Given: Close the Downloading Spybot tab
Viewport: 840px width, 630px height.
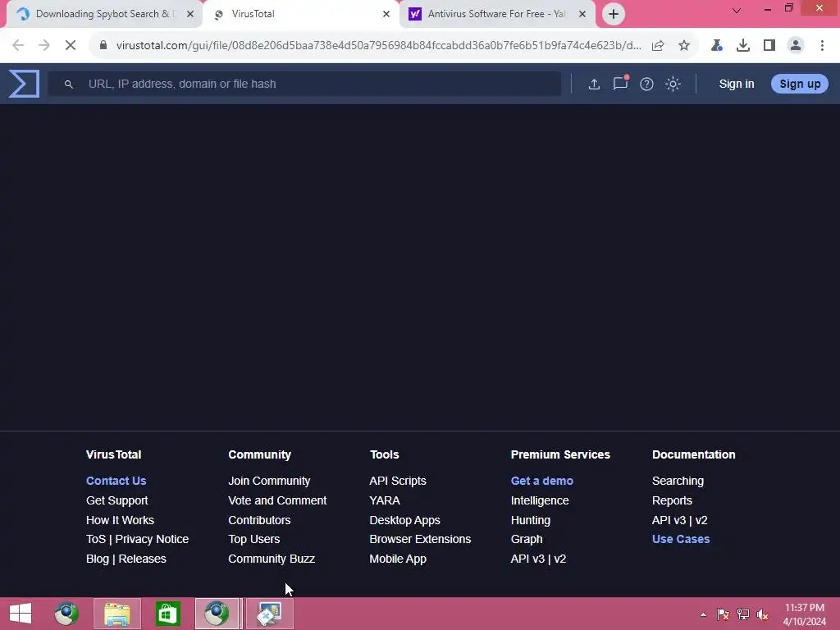Looking at the screenshot, I should pos(190,14).
